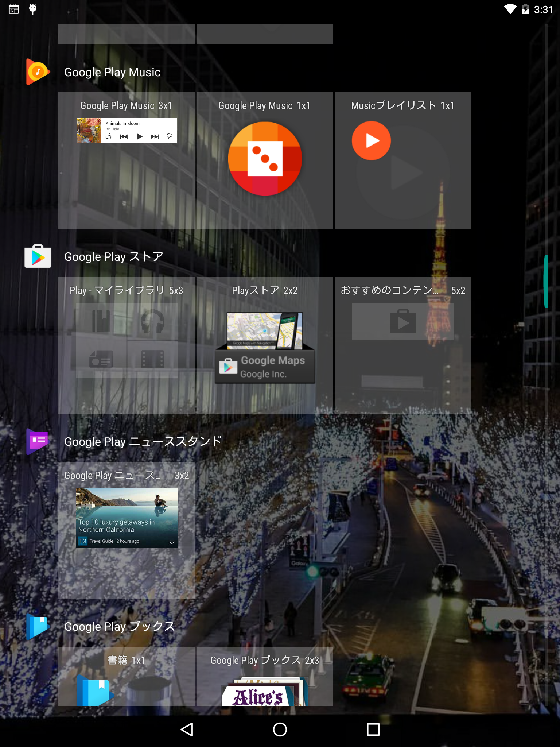Screen dimensions: 560x747
Task: Tap the Google Play Music app icon
Action: [38, 72]
